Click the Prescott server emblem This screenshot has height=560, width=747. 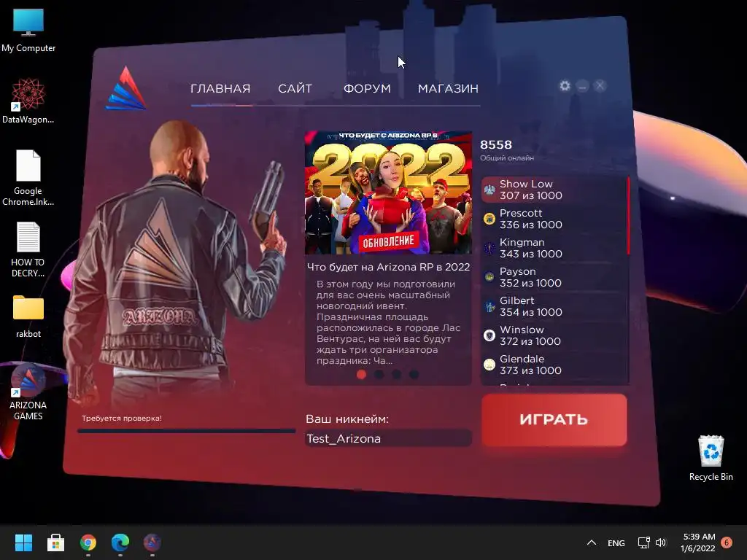tap(489, 219)
